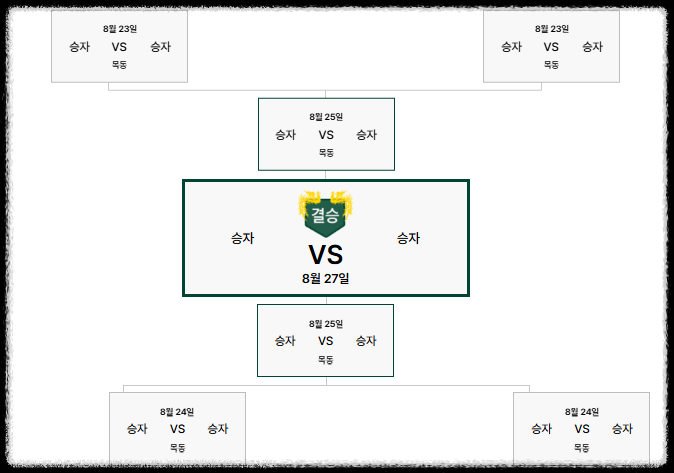
Task: Open the lower 8월 25일 semifinal card
Action: tap(325, 341)
